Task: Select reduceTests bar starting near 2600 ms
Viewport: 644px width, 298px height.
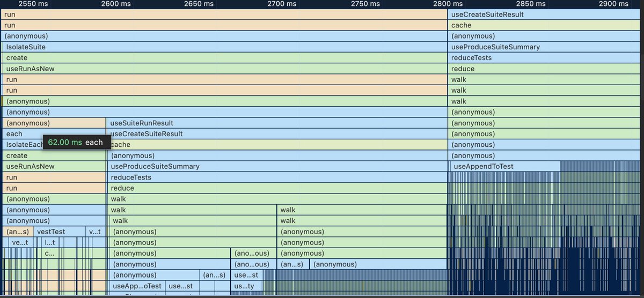Action: [x=277, y=177]
